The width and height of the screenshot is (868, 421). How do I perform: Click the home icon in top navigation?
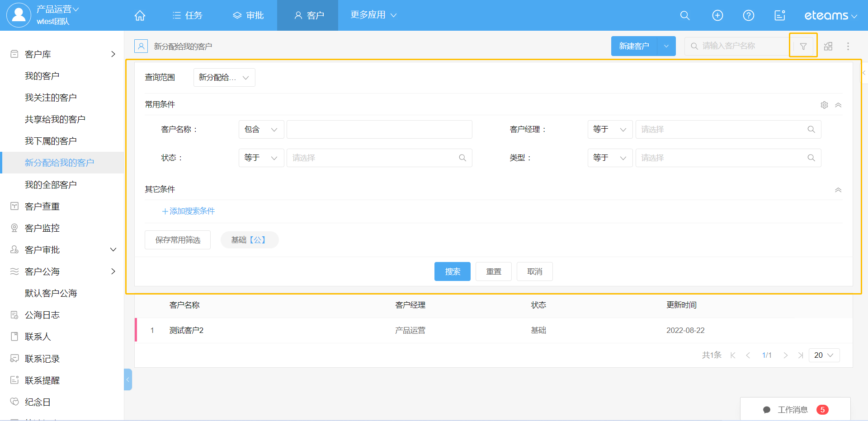(x=140, y=15)
